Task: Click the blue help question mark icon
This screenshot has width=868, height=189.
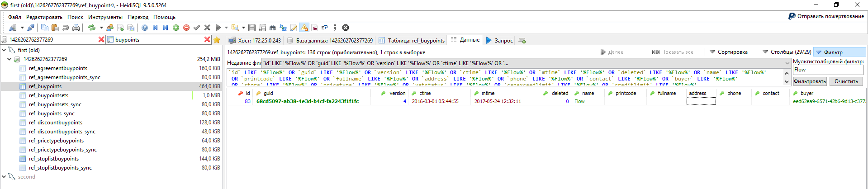Action: (x=145, y=28)
